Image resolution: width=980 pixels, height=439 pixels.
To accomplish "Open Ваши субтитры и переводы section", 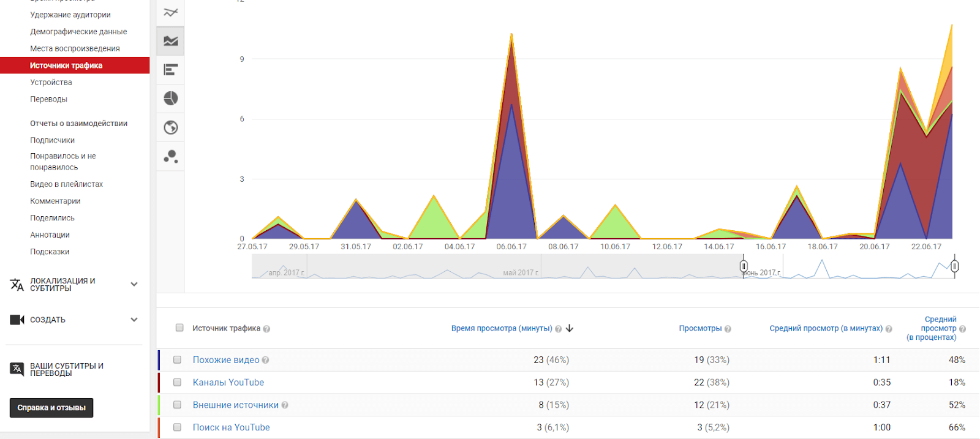I will coord(66,369).
